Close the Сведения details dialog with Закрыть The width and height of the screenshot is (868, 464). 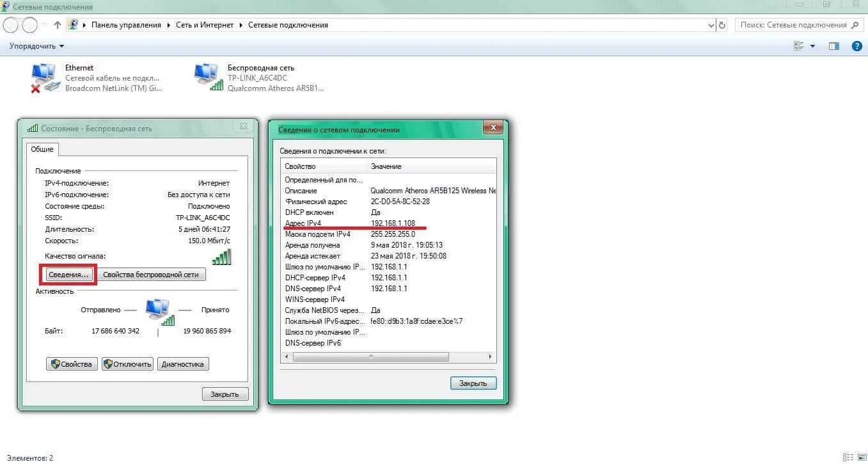pyautogui.click(x=473, y=383)
